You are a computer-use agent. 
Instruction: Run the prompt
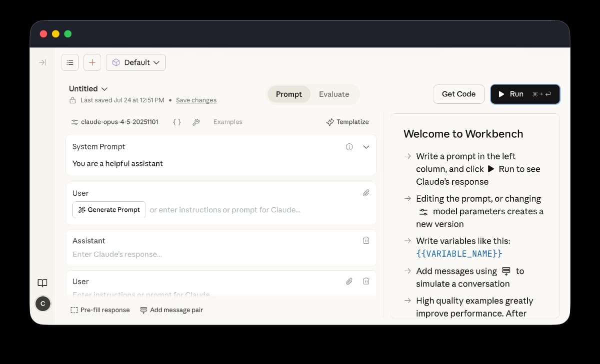pos(525,94)
